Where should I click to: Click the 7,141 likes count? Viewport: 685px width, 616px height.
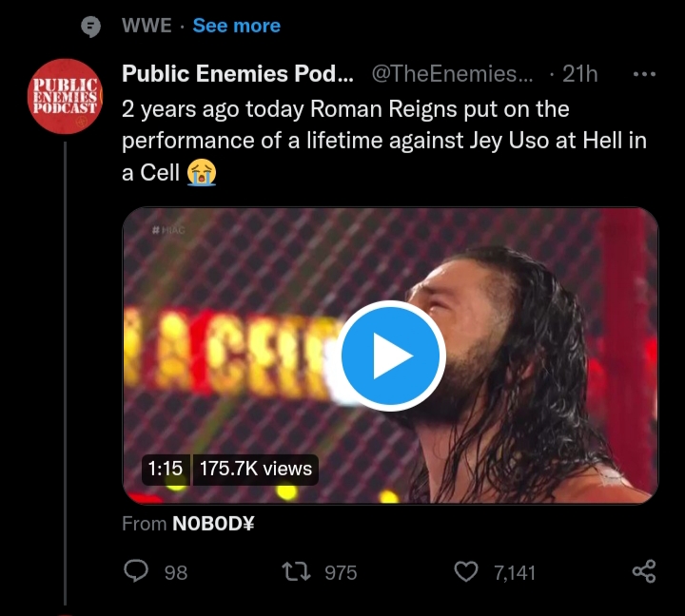(515, 572)
